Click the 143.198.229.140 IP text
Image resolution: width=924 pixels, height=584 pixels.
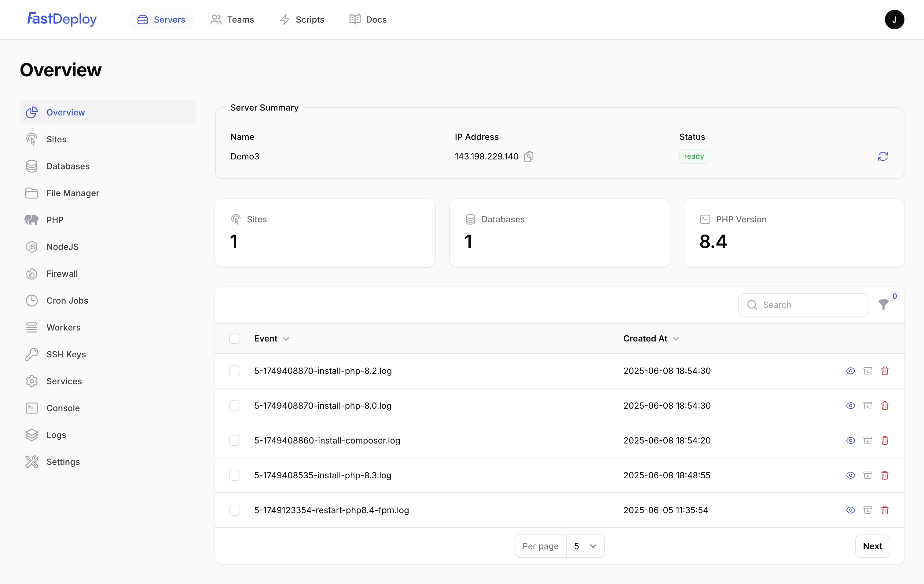click(486, 156)
